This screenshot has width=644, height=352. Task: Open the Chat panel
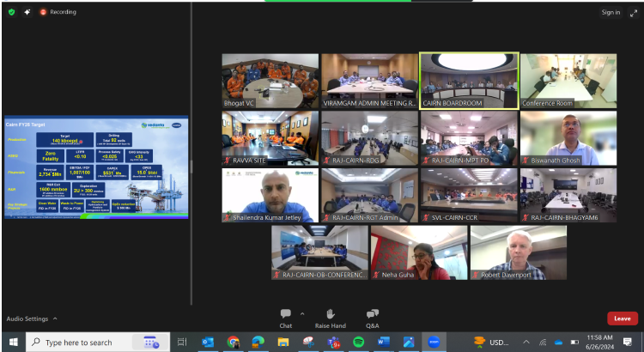(285, 315)
